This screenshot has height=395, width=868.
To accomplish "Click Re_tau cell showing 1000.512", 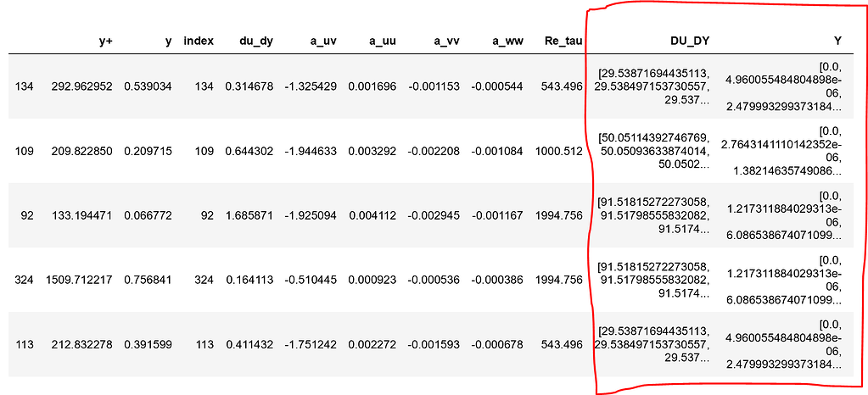I will (560, 150).
